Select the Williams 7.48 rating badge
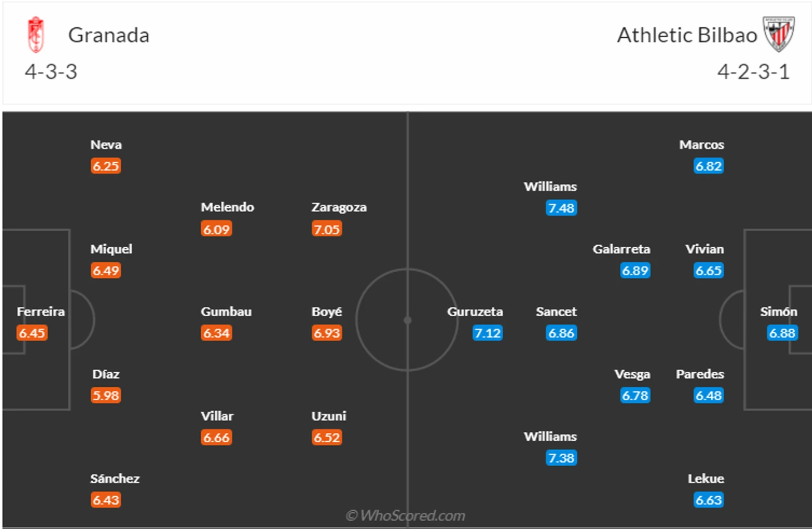This screenshot has height=529, width=812. click(561, 208)
